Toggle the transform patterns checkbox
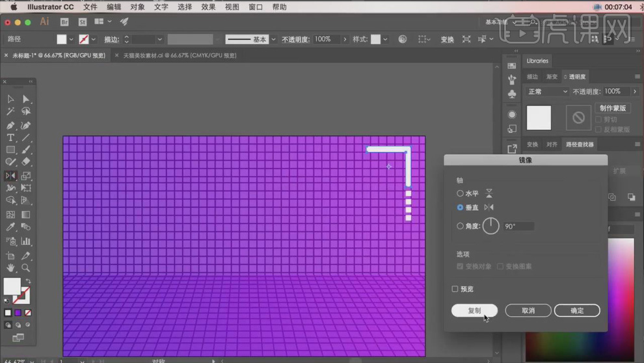This screenshot has height=363, width=644. click(500, 267)
